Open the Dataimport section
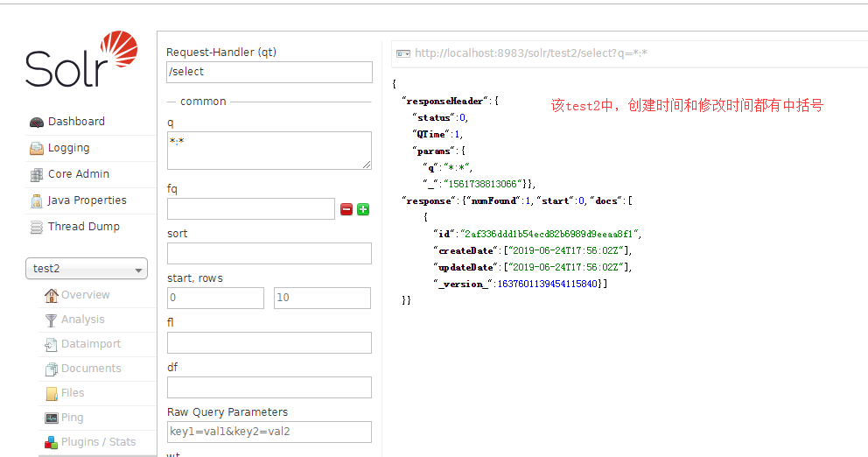This screenshot has width=868, height=457. (91, 343)
